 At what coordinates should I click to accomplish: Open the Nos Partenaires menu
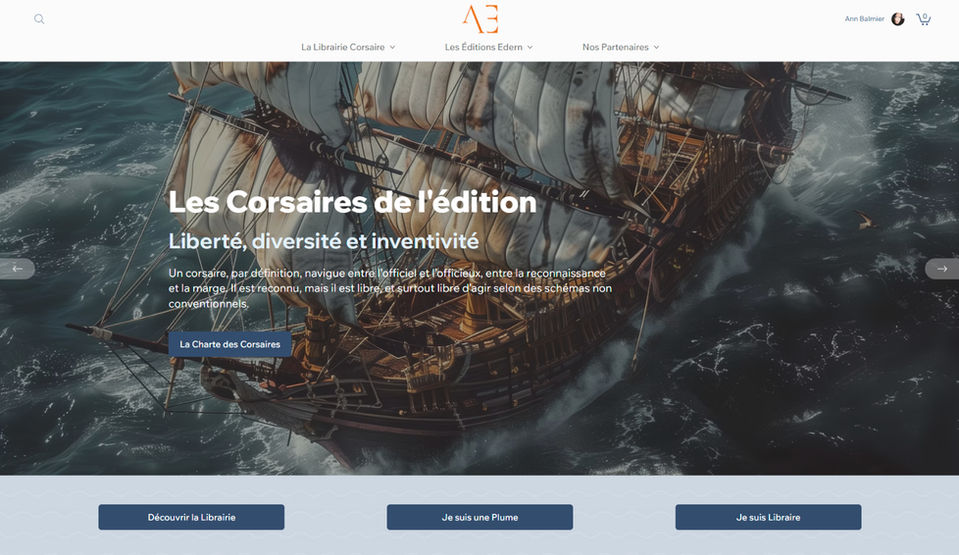(615, 47)
